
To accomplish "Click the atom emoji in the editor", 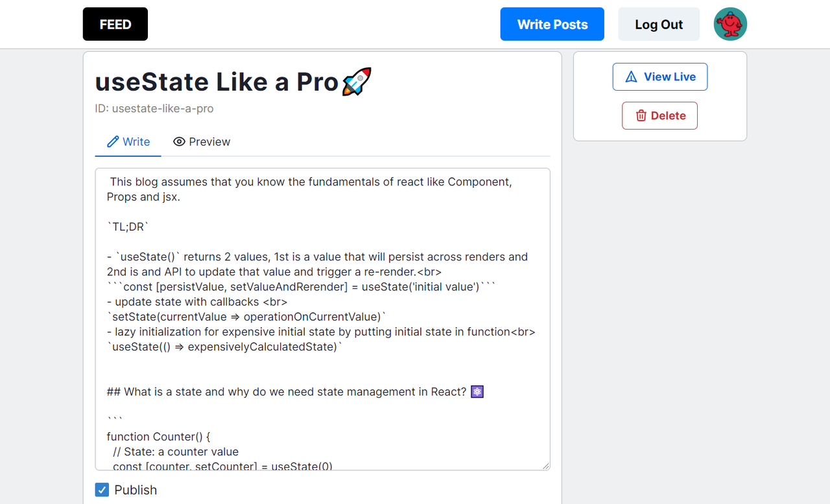I will click(477, 392).
